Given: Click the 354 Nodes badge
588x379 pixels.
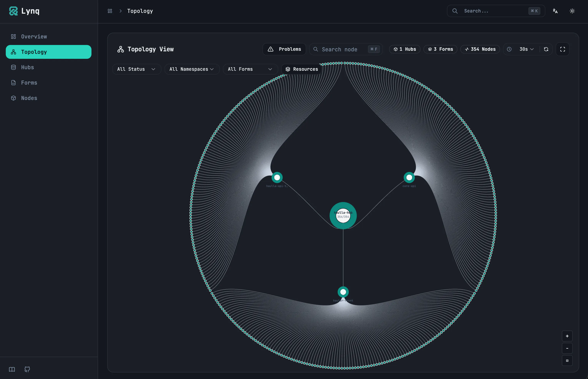Looking at the screenshot, I should tap(480, 49).
